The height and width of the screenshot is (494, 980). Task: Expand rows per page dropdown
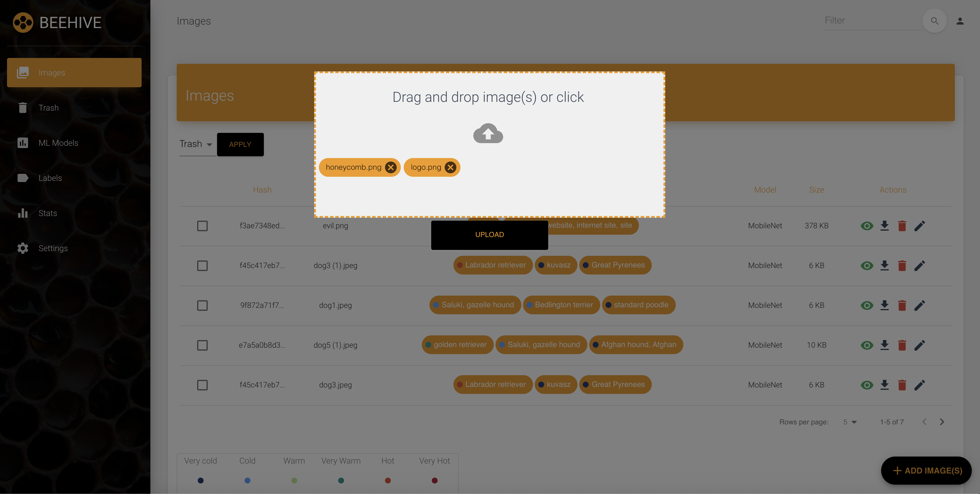coord(850,422)
